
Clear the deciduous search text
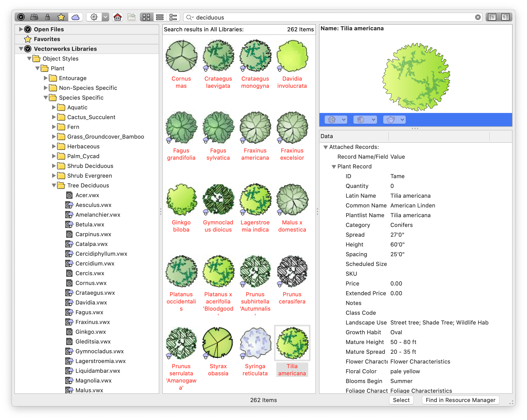[478, 17]
